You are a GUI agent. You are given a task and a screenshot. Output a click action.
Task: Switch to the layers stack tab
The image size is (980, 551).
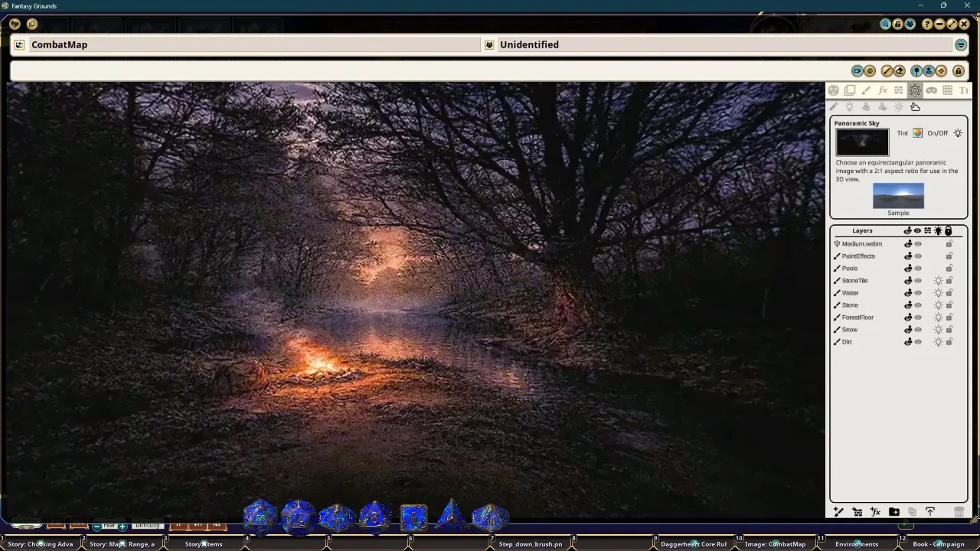click(x=850, y=90)
